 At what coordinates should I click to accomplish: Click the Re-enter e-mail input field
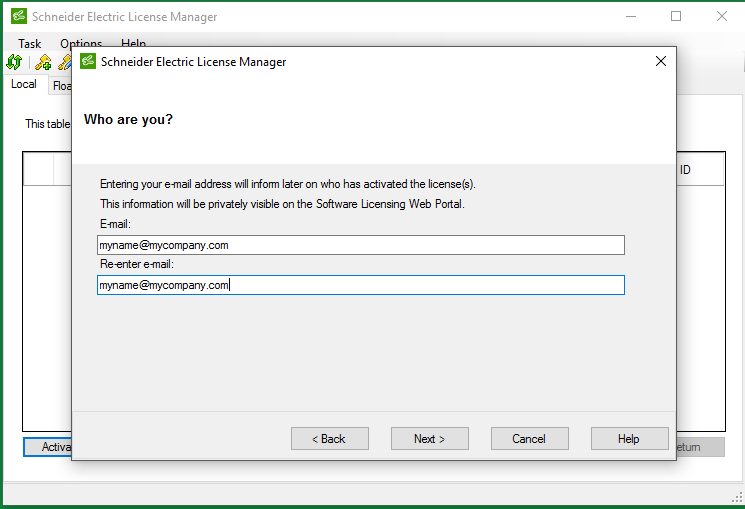pos(361,285)
